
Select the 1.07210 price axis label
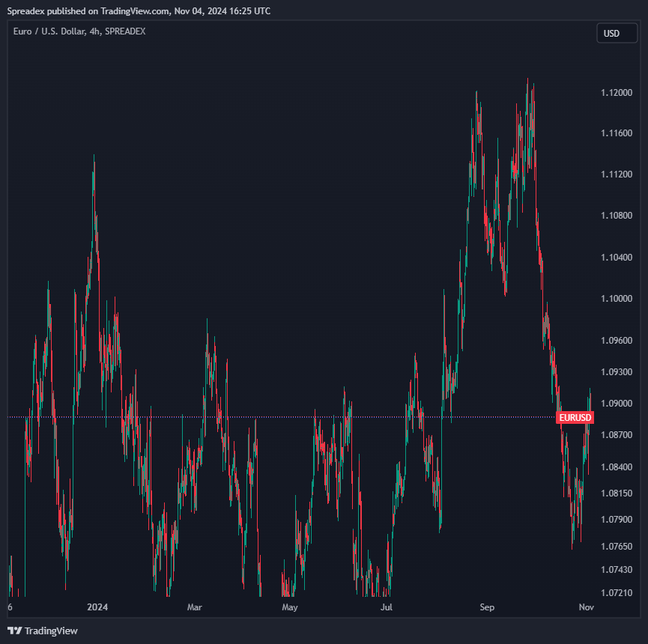(x=617, y=593)
